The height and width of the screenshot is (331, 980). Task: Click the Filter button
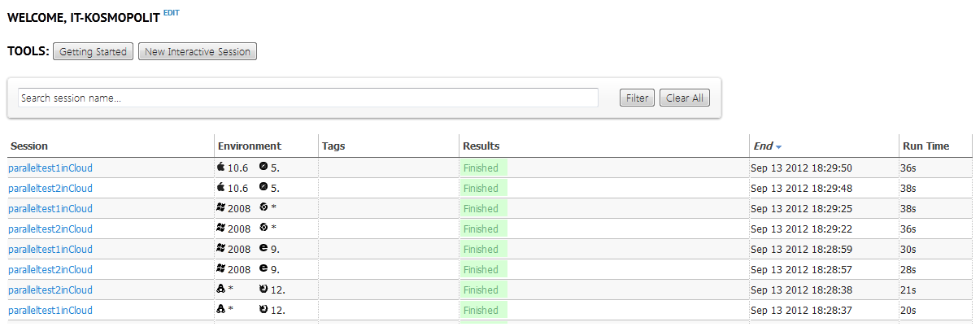pyautogui.click(x=637, y=98)
